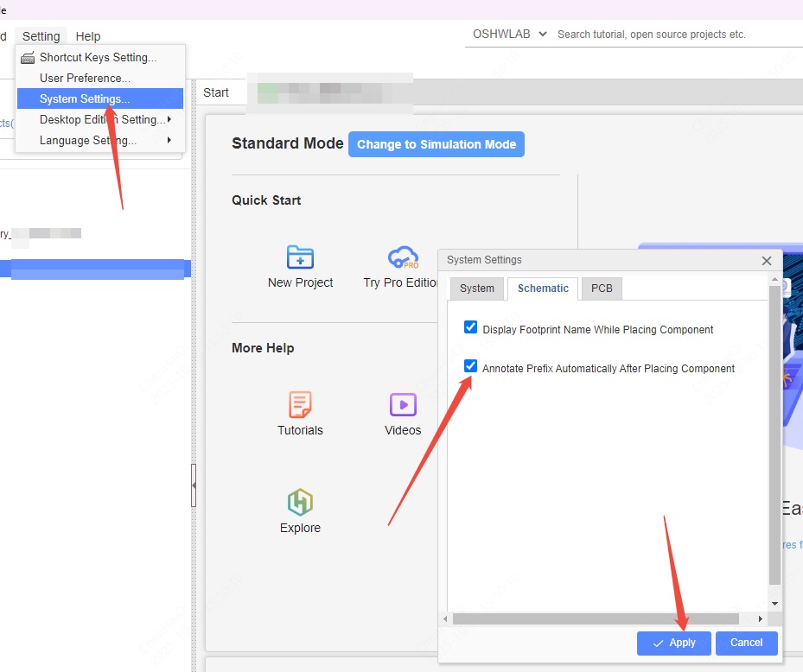Click the Try Pro Edition cloud icon
The width and height of the screenshot is (803, 672).
(x=403, y=257)
